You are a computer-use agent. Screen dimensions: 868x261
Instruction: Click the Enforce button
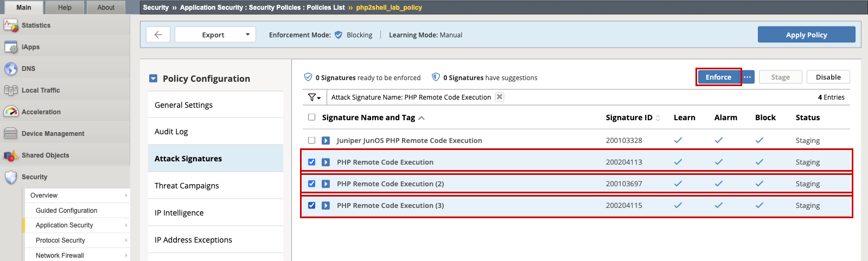[718, 77]
